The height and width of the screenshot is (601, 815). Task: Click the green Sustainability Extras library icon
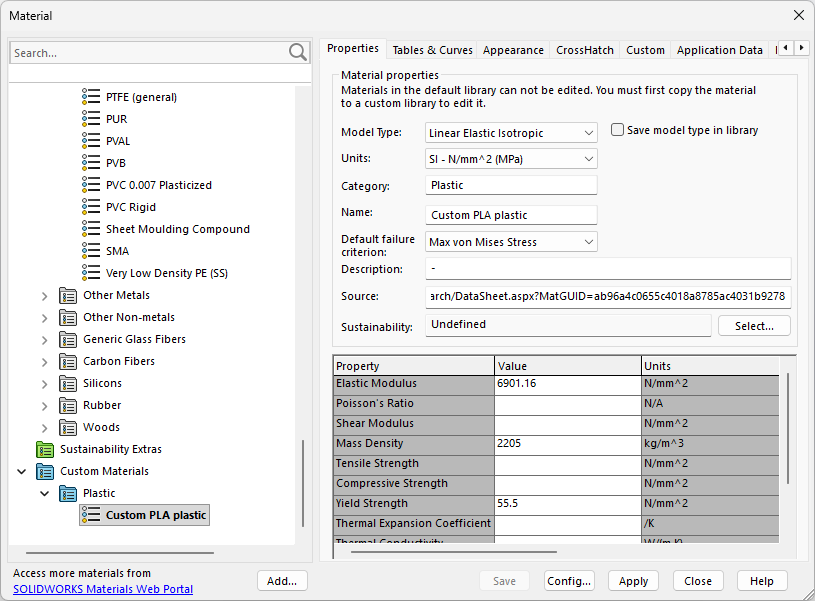[45, 449]
